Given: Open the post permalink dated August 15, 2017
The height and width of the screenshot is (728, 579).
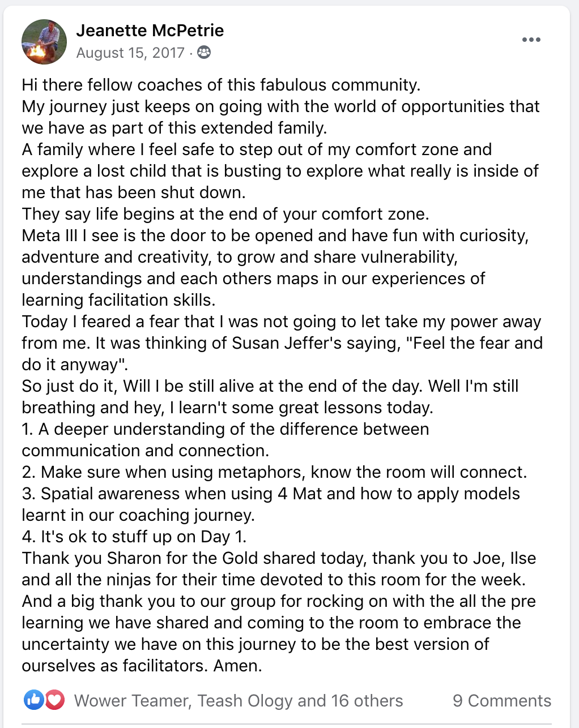Looking at the screenshot, I should coord(130,53).
